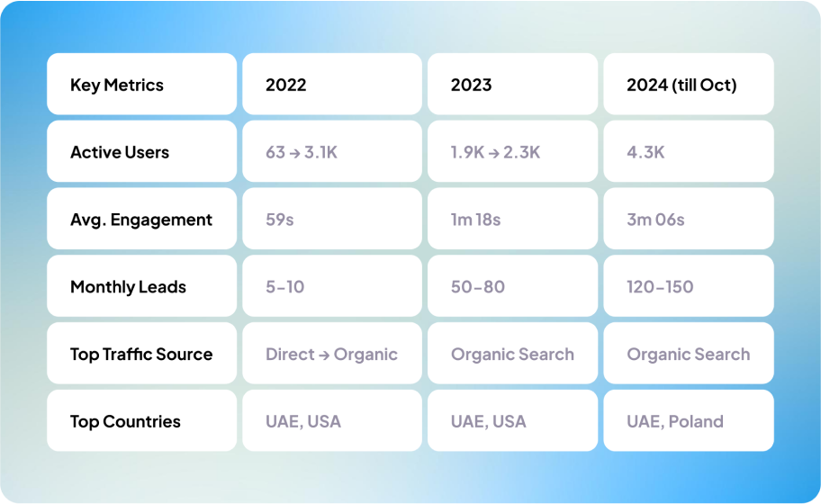Viewport: 821px width, 504px height.
Task: Select the Direct → Organic traffic cell
Action: pyautogui.click(x=330, y=354)
